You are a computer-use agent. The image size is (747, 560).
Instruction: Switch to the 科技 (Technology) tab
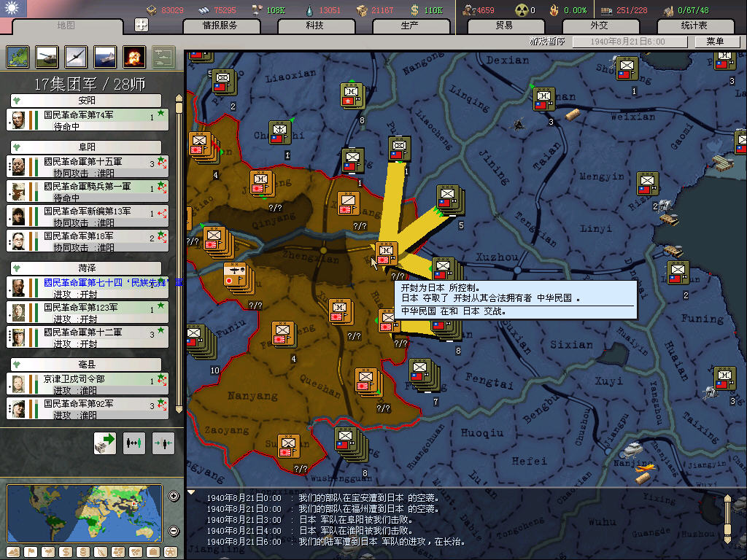tap(314, 26)
